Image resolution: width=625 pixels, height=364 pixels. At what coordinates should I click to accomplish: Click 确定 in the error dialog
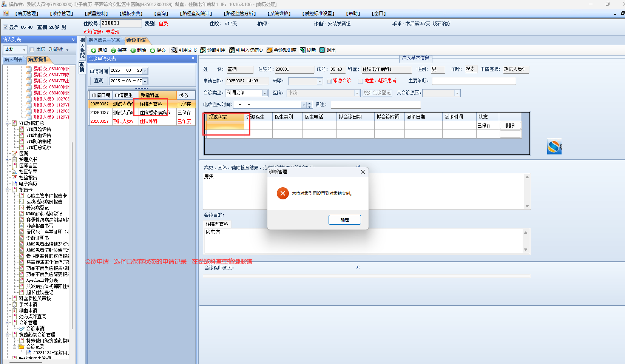point(345,220)
